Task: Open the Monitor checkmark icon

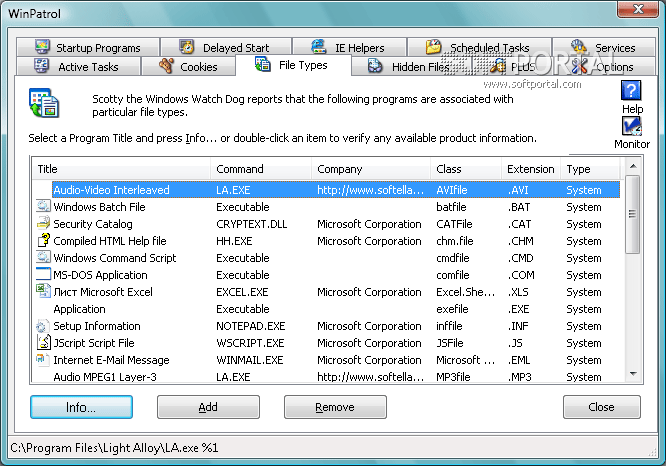Action: 631,127
